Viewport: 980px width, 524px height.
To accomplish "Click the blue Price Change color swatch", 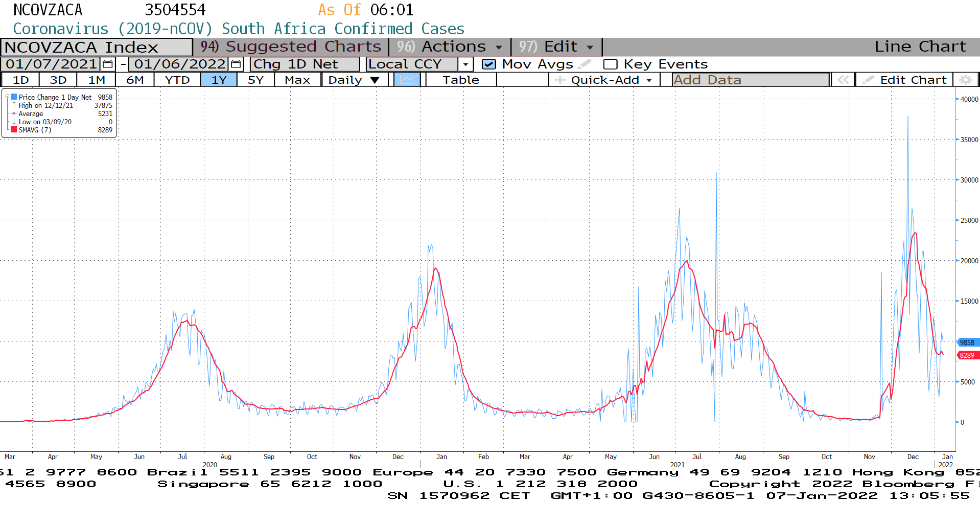I will tap(14, 97).
